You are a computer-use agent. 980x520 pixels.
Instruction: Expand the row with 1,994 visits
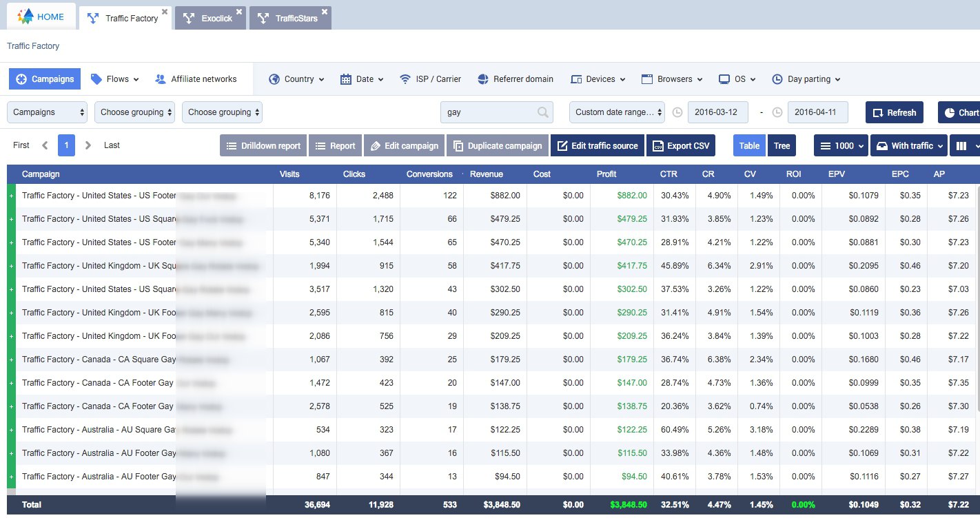click(11, 266)
